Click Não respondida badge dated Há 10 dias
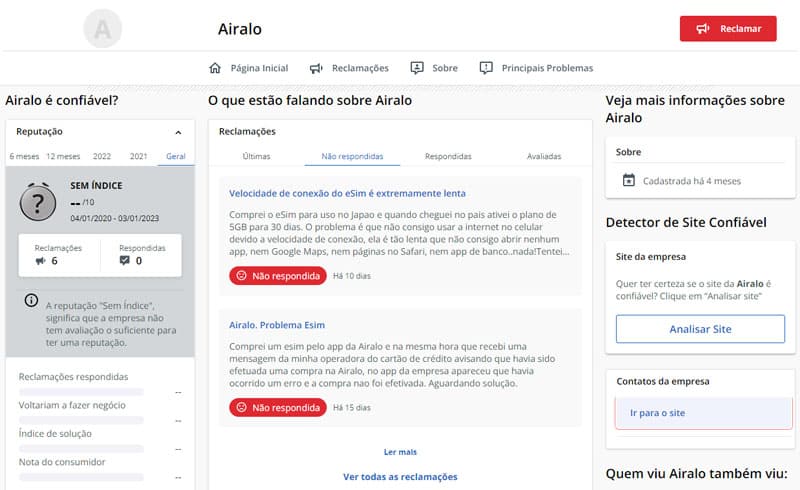Screen dimensions: 800x490 pos(278,276)
